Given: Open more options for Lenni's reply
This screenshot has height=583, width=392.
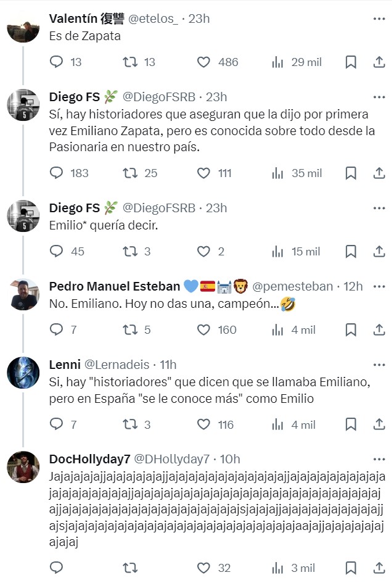Looking at the screenshot, I should click(x=378, y=365).
